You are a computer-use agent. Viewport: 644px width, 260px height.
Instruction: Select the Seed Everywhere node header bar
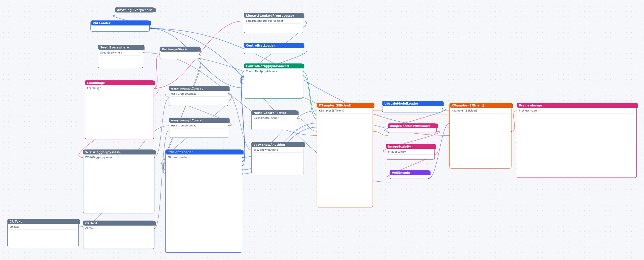coord(121,47)
